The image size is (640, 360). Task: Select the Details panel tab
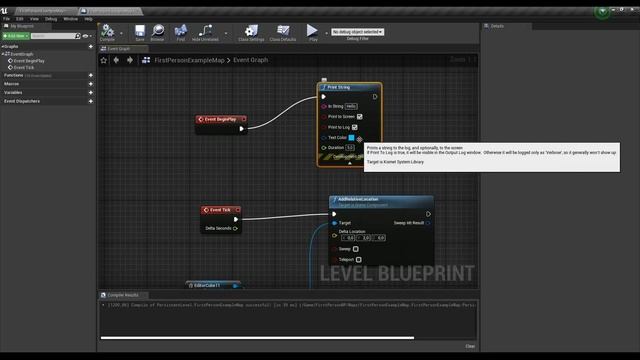point(507,26)
